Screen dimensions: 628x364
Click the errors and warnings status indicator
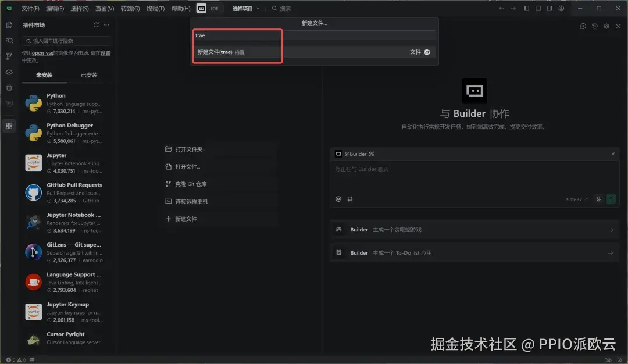16,360
